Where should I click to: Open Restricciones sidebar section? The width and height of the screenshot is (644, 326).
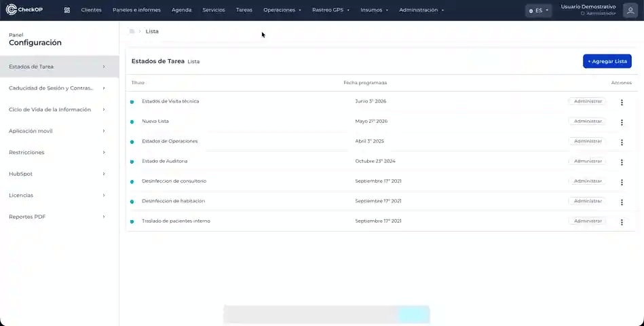point(59,152)
